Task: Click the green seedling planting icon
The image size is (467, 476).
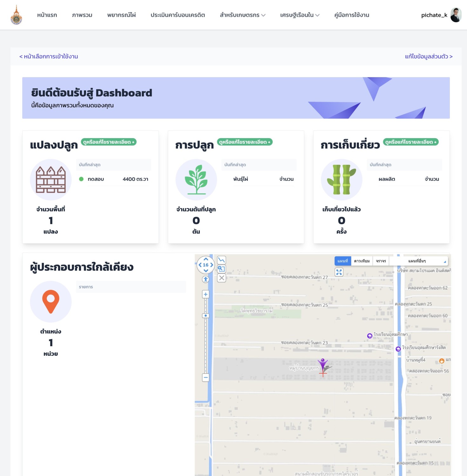Action: [196, 180]
